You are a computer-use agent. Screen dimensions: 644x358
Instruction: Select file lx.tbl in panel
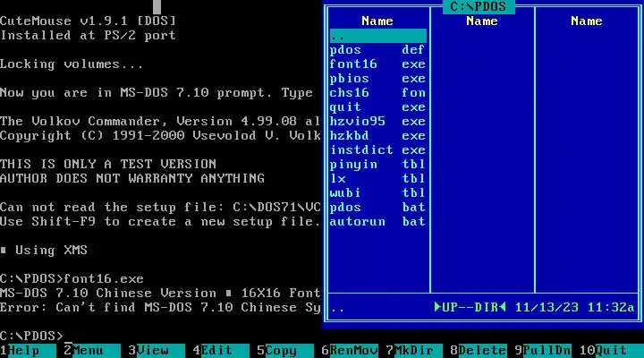tap(377, 179)
